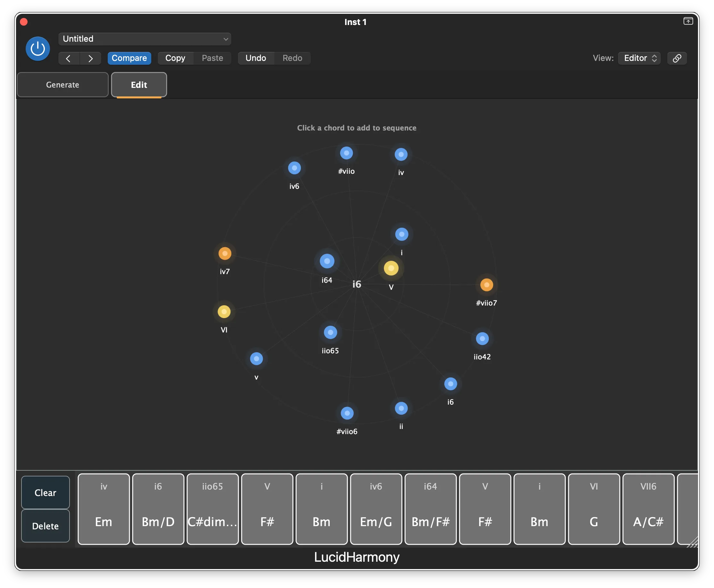The height and width of the screenshot is (588, 714).
Task: Click the Redo button
Action: pos(293,58)
